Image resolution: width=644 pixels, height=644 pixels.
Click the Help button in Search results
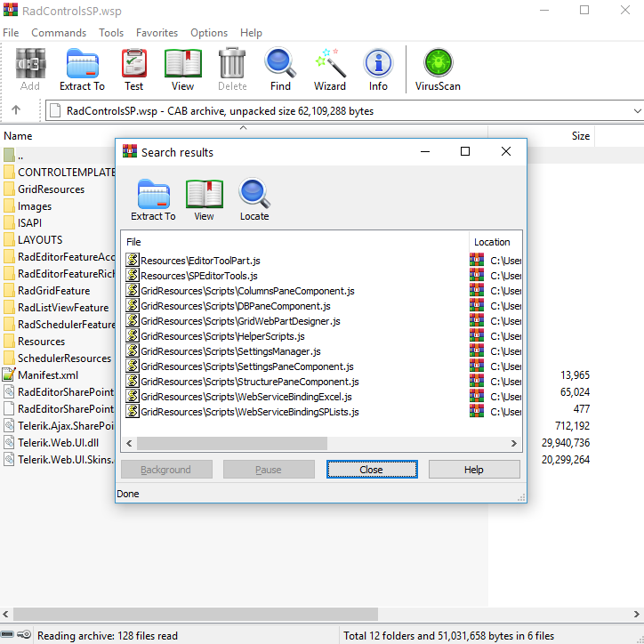pos(474,470)
